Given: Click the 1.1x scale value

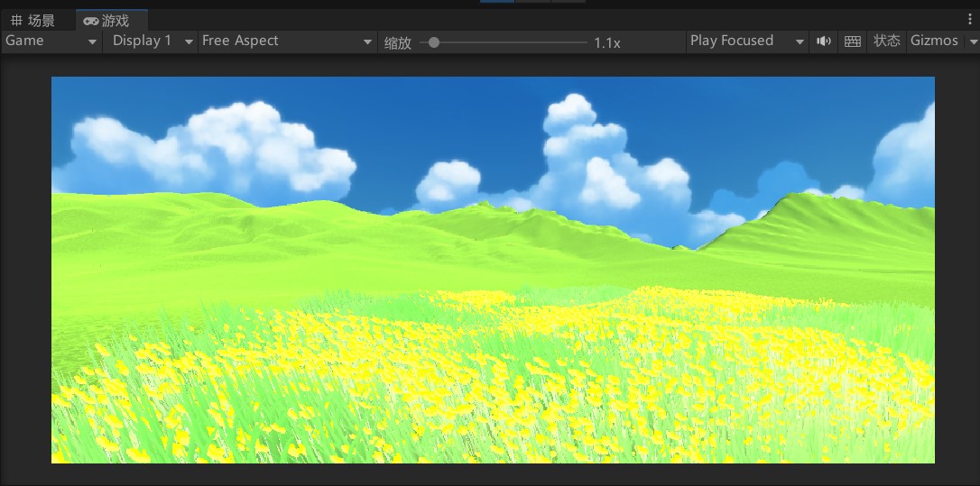Looking at the screenshot, I should click(607, 43).
